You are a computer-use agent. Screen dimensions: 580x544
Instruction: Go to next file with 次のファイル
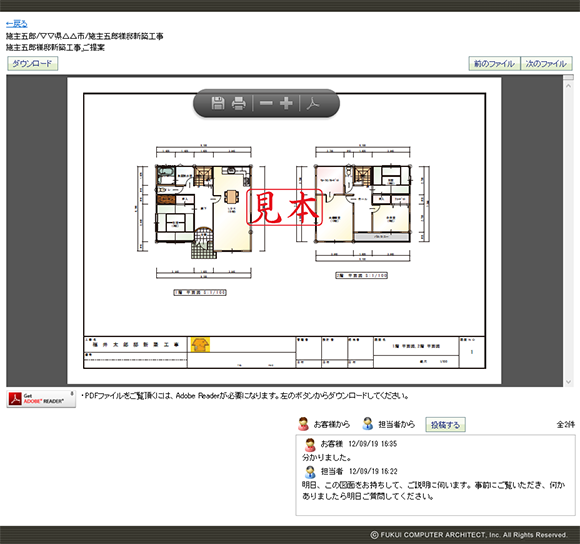[x=546, y=64]
